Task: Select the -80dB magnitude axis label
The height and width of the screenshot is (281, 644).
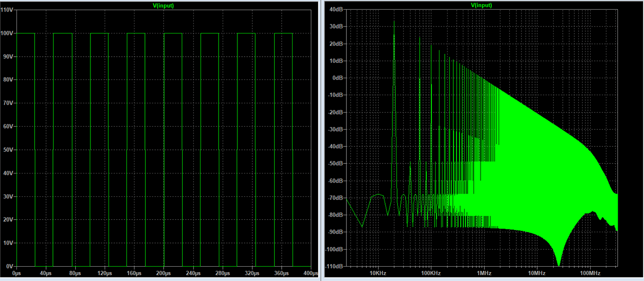Action: pyautogui.click(x=335, y=215)
